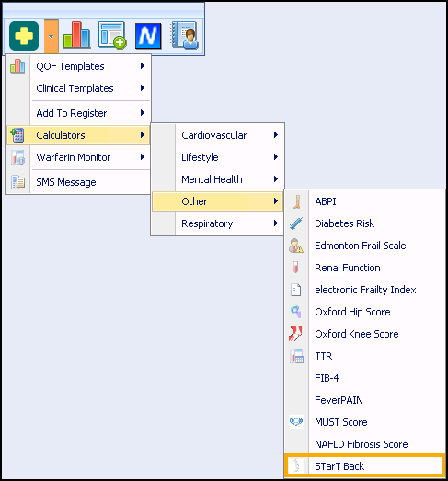
Task: Select the ABPI calculator leg icon
Action: (296, 201)
